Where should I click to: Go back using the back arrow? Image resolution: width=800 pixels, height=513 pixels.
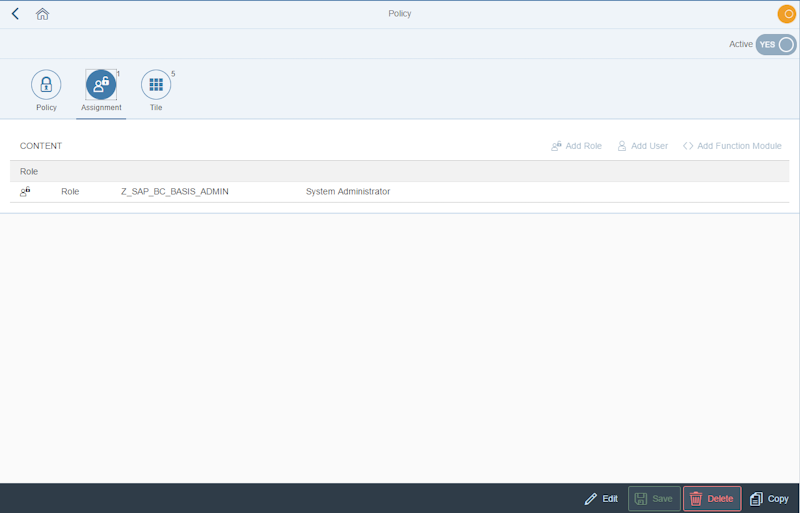(15, 14)
